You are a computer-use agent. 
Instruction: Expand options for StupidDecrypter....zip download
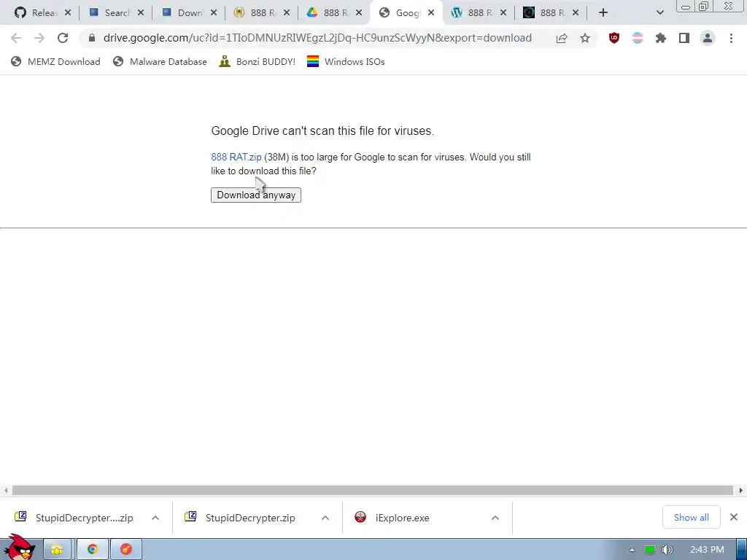tap(155, 518)
